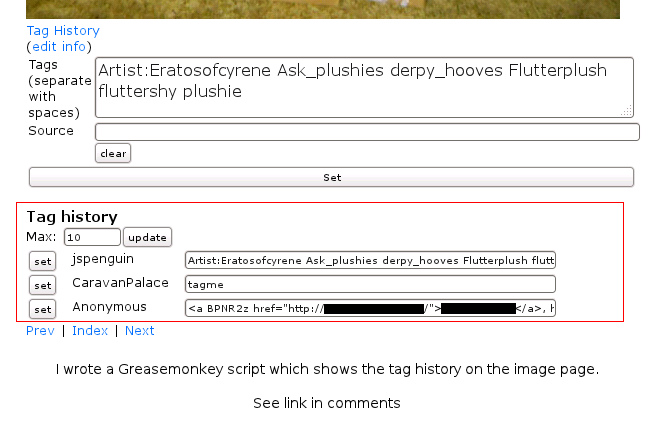
Task: Open the Index link
Action: (90, 331)
